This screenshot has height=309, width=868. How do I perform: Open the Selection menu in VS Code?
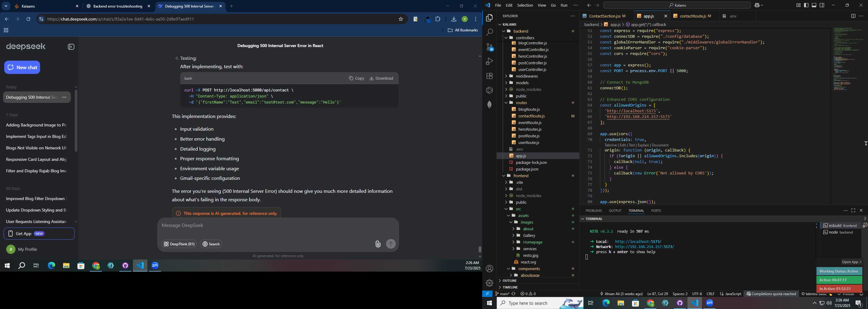point(525,5)
